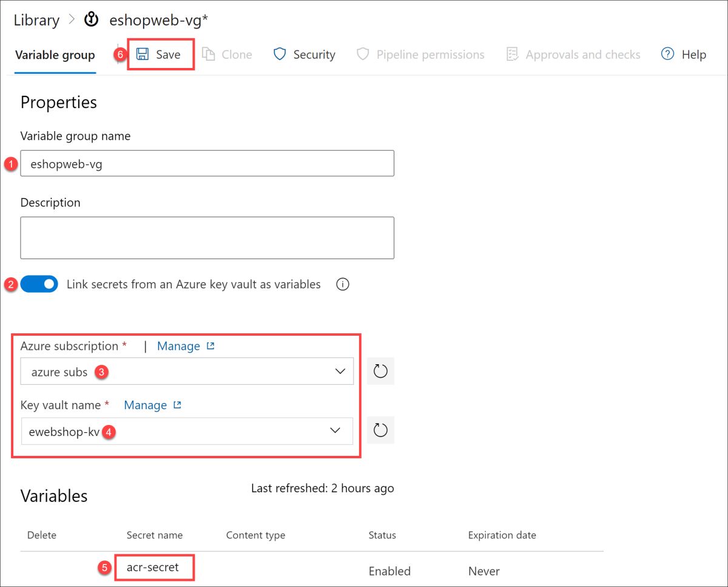
Task: Click the Clone option
Action: (x=227, y=55)
